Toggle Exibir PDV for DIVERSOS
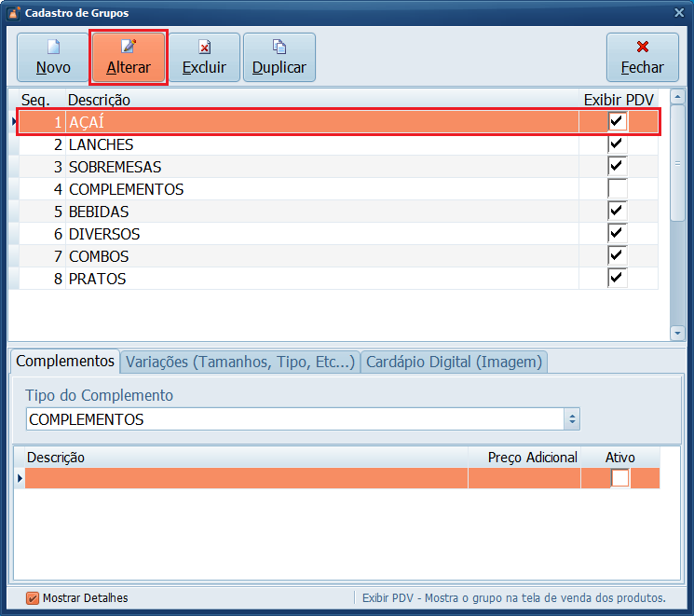This screenshot has width=694, height=616. 617,233
